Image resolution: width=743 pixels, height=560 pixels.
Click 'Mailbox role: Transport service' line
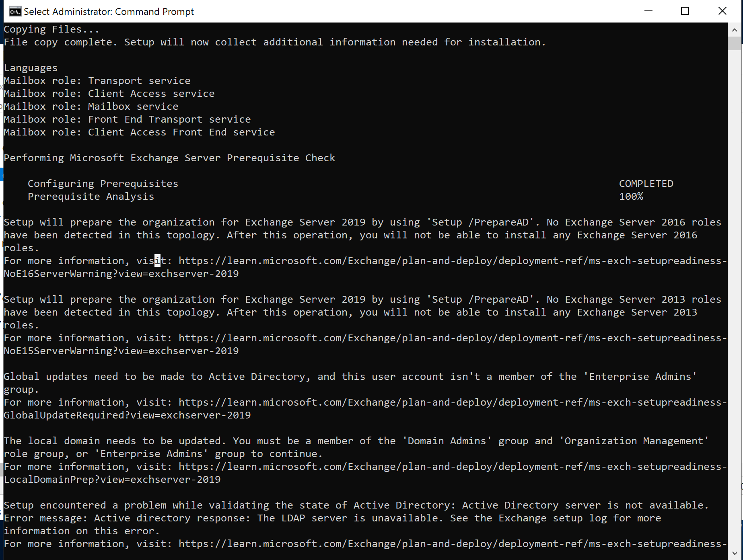[97, 81]
